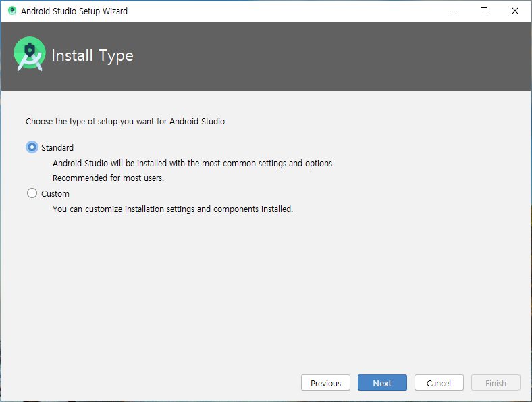Select the Standard install type radio button

point(32,147)
